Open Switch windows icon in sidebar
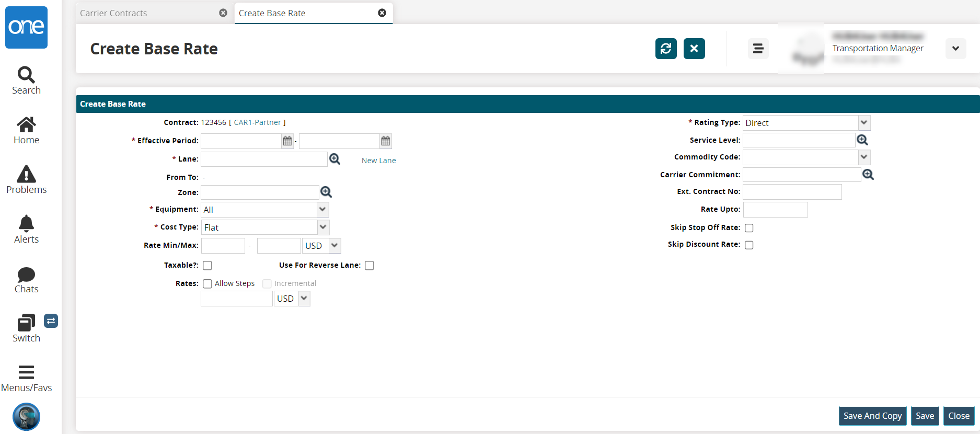Viewport: 980px width, 434px height. tap(26, 328)
